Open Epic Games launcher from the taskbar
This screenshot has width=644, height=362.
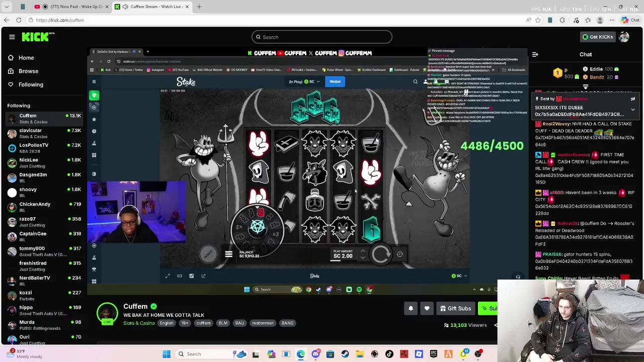coord(434,354)
